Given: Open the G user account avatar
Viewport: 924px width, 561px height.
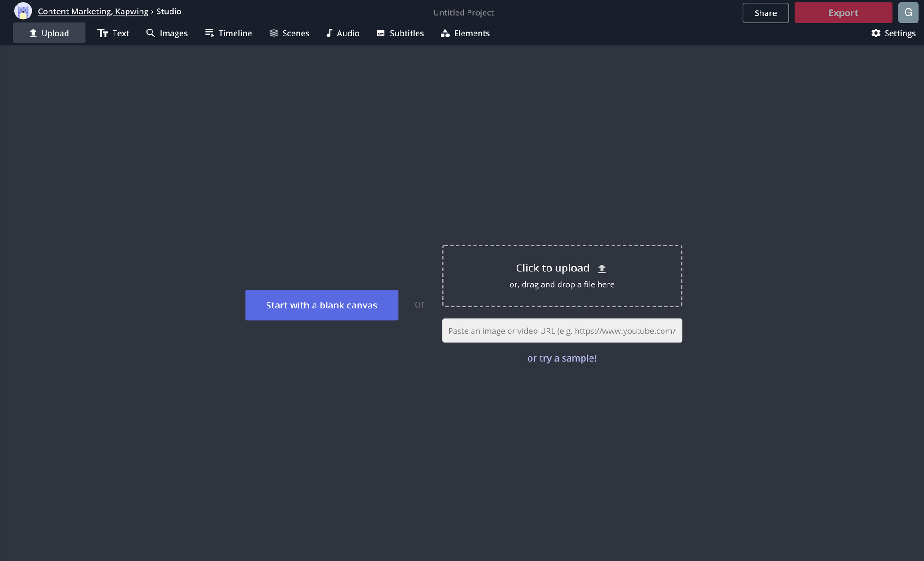Looking at the screenshot, I should tap(908, 12).
